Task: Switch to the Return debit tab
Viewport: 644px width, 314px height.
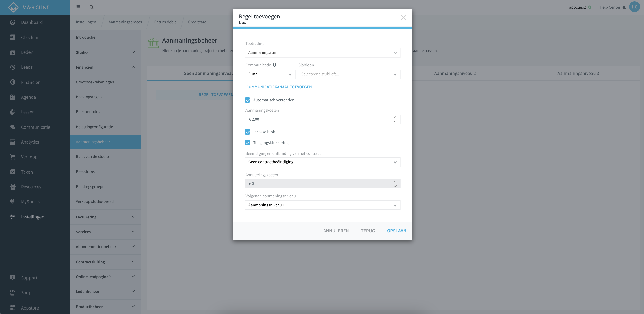Action: [x=165, y=22]
